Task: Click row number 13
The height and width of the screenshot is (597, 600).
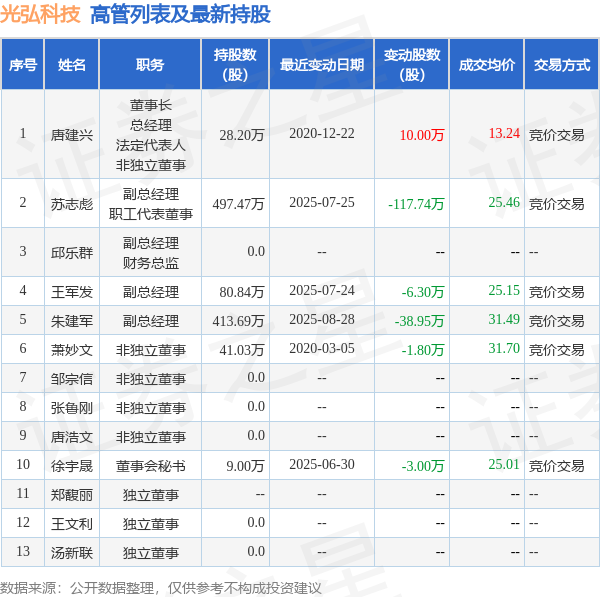Action: pyautogui.click(x=23, y=551)
